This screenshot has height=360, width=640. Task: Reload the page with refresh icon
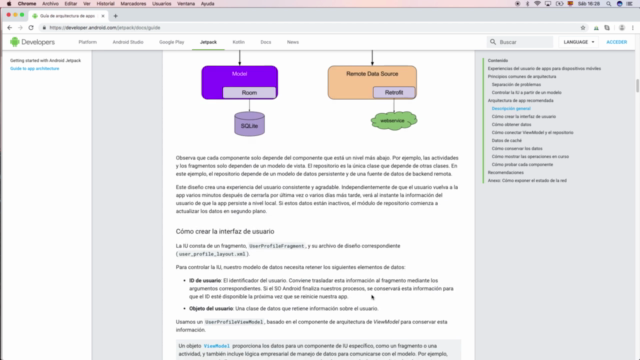tap(31, 28)
